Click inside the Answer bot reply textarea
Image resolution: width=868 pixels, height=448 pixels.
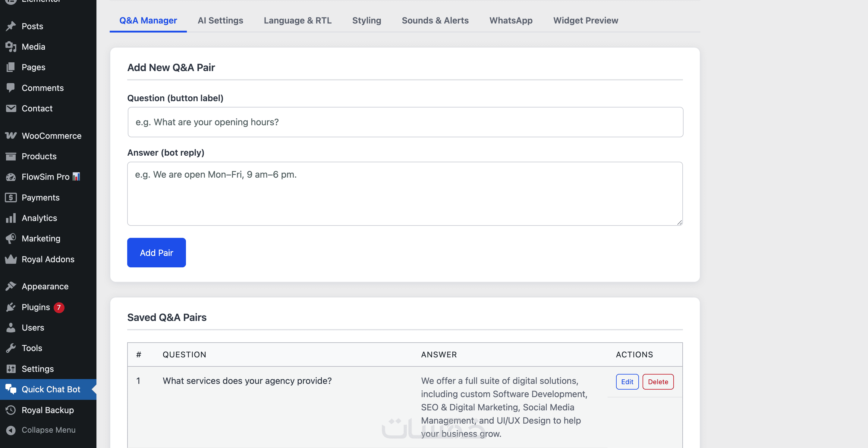pyautogui.click(x=404, y=194)
